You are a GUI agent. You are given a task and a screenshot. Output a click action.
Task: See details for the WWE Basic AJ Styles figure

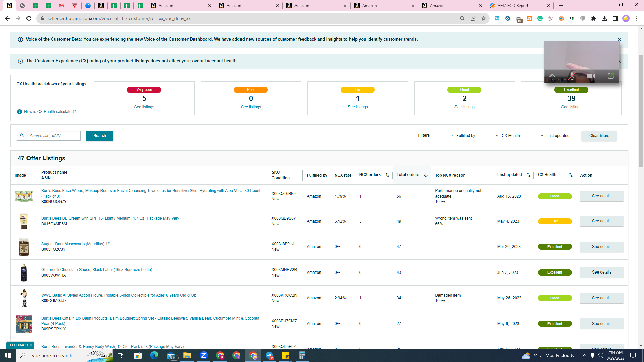(x=602, y=298)
